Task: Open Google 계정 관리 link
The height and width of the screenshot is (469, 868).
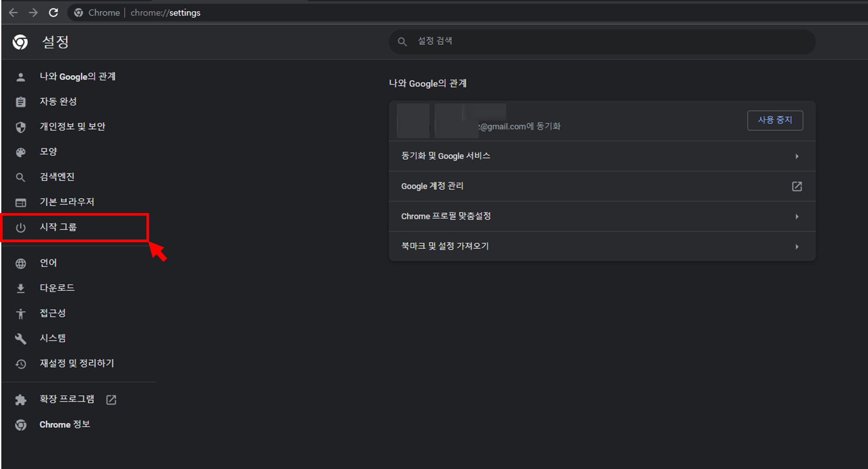Action: [x=602, y=186]
